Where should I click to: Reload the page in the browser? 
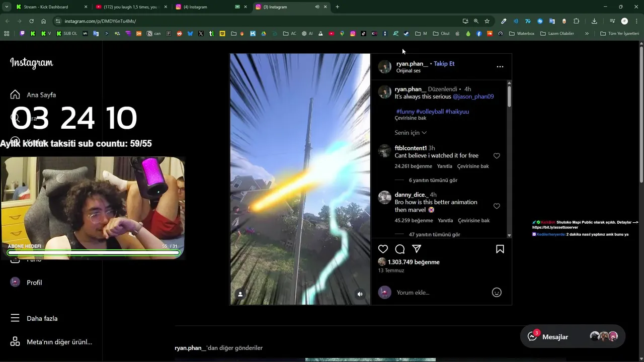31,21
